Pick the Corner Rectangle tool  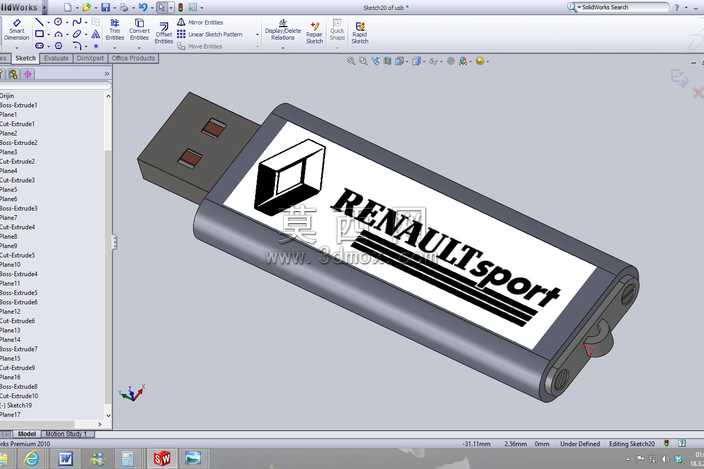40,34
